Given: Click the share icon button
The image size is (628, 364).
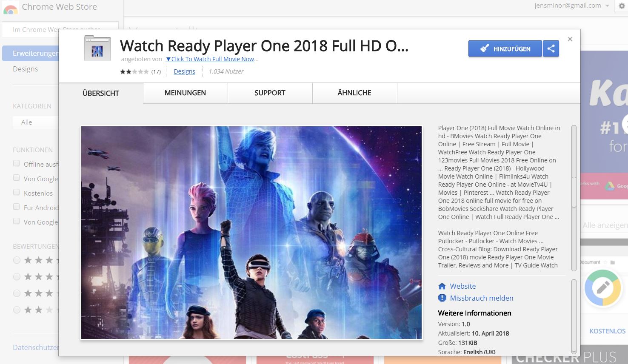Looking at the screenshot, I should pos(551,48).
